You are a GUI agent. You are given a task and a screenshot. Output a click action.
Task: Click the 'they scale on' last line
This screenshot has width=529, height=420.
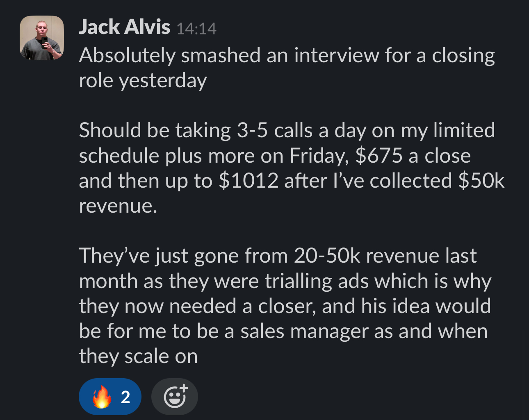[138, 356]
